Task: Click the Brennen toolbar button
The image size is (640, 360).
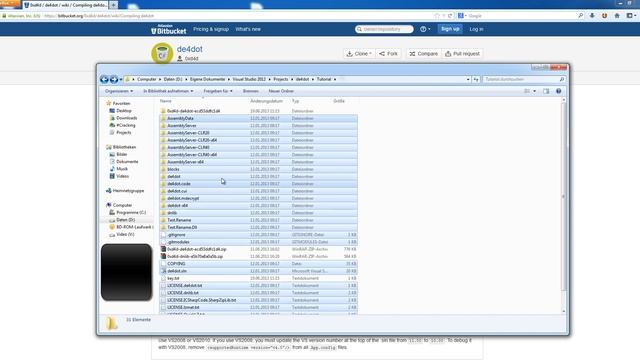Action: point(251,91)
